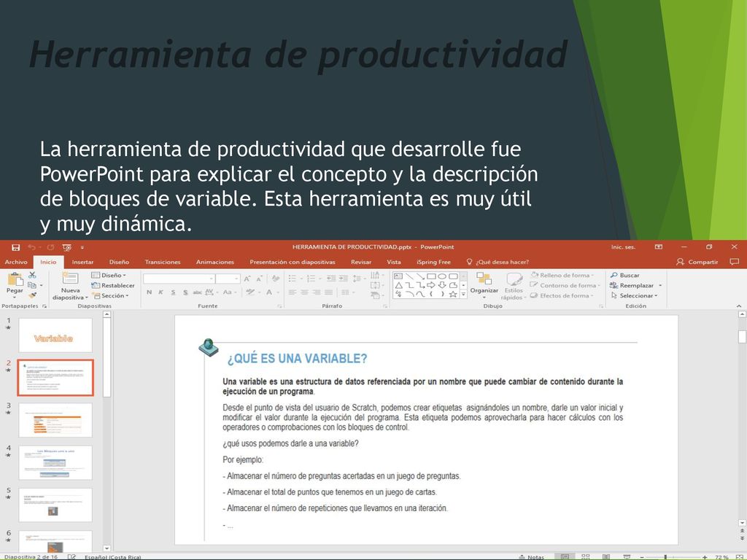This screenshot has width=747, height=560.
Task: Toggle strikethrough (abc) formatting
Action: click(x=197, y=292)
